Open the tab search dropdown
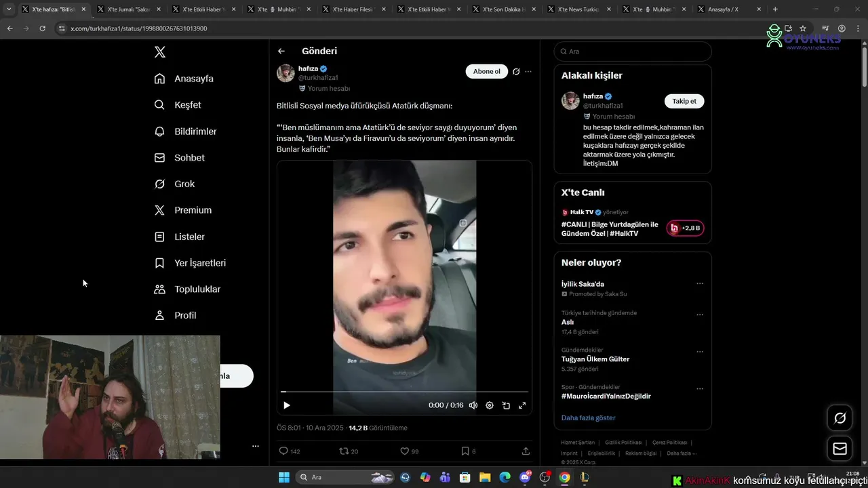The height and width of the screenshot is (488, 868). click(9, 9)
